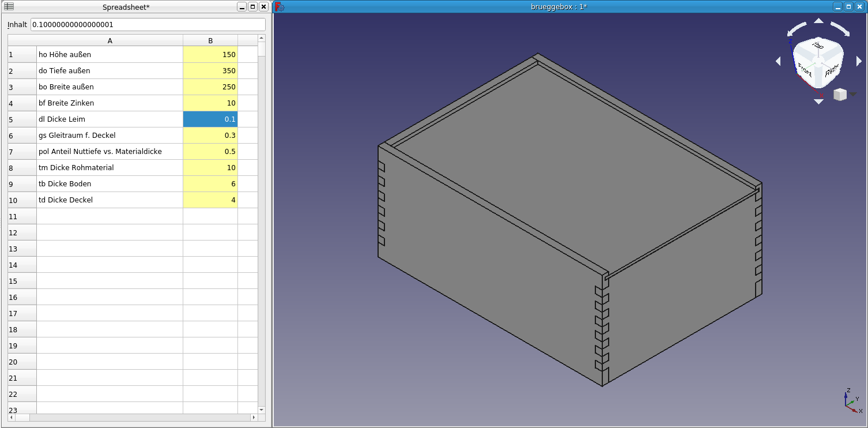Click spreadsheet vertical scrollbar down arrow
Image resolution: width=868 pixels, height=428 pixels.
pyautogui.click(x=262, y=410)
